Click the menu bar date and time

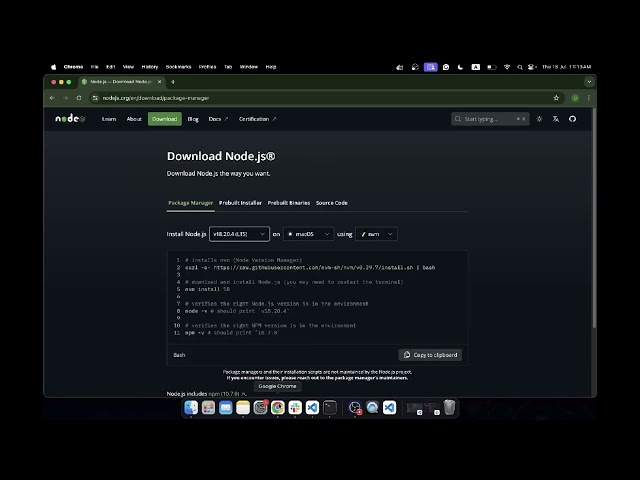coord(567,67)
